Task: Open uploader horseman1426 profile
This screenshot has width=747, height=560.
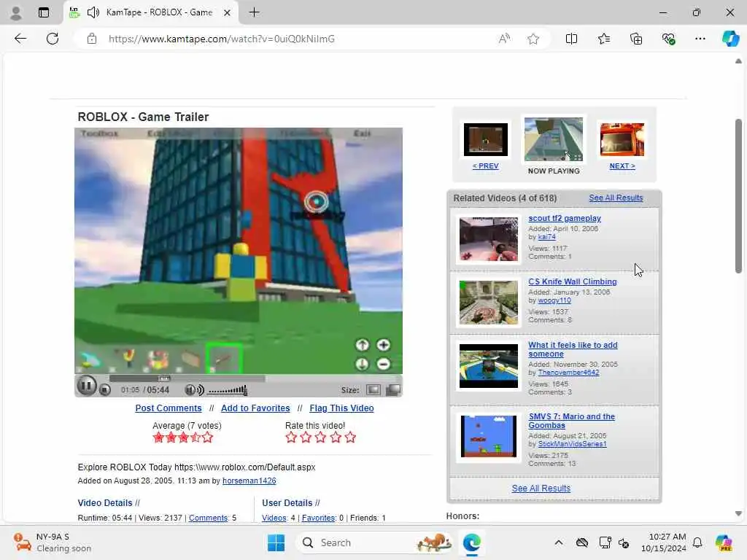Action: pos(249,481)
